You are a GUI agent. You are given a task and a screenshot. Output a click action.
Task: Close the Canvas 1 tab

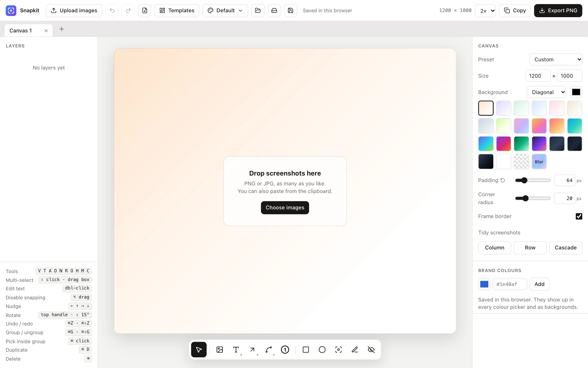tap(46, 31)
